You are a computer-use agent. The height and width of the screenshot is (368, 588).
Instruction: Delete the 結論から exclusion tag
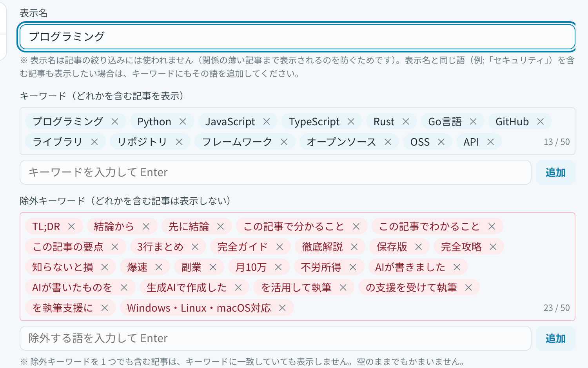point(146,226)
